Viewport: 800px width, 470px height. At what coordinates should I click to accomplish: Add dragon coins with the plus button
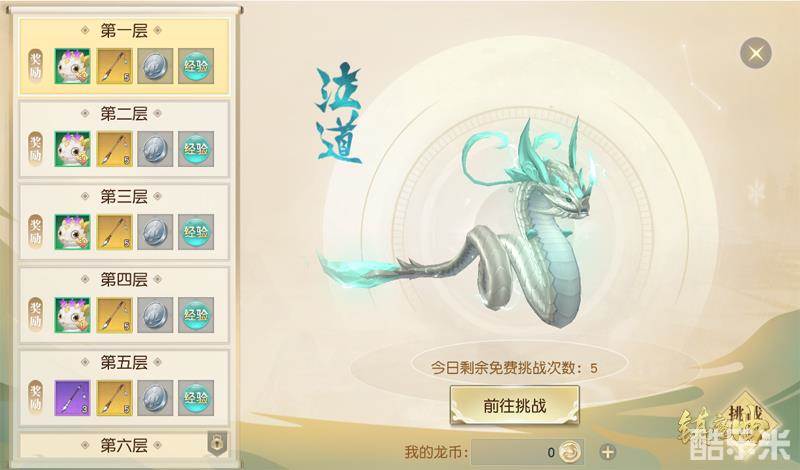(x=607, y=452)
